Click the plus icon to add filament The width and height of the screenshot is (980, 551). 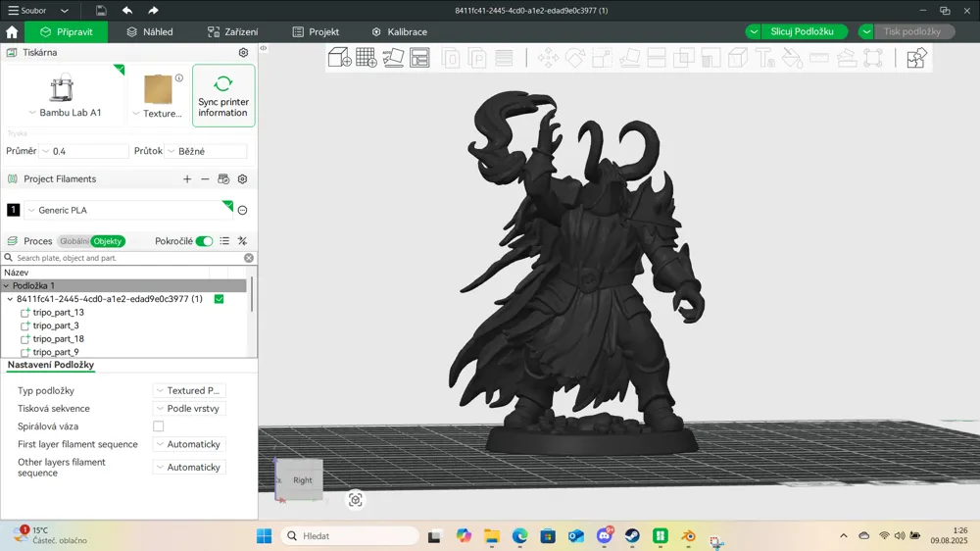tap(187, 178)
